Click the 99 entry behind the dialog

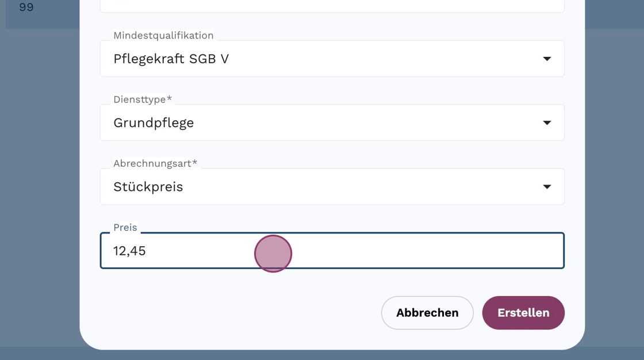pyautogui.click(x=26, y=7)
